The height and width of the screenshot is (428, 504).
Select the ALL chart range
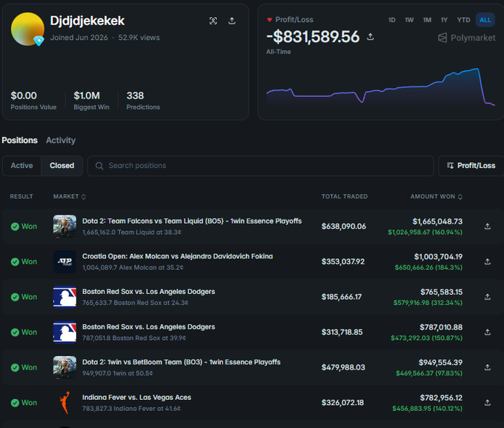[x=485, y=20]
